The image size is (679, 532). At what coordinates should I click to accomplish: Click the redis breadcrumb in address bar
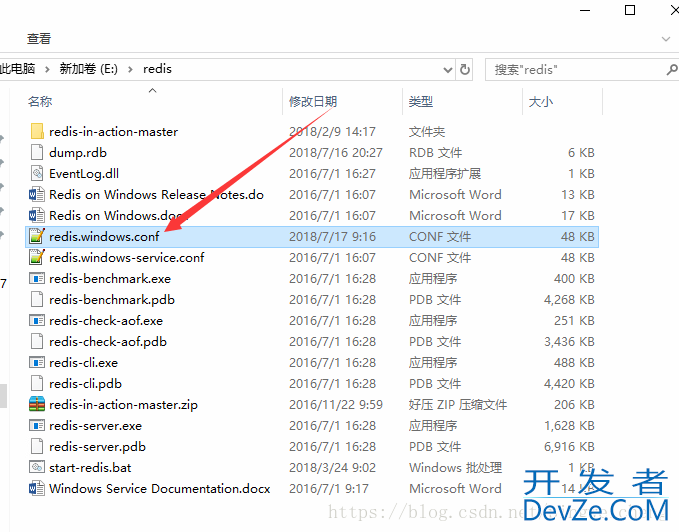click(157, 69)
